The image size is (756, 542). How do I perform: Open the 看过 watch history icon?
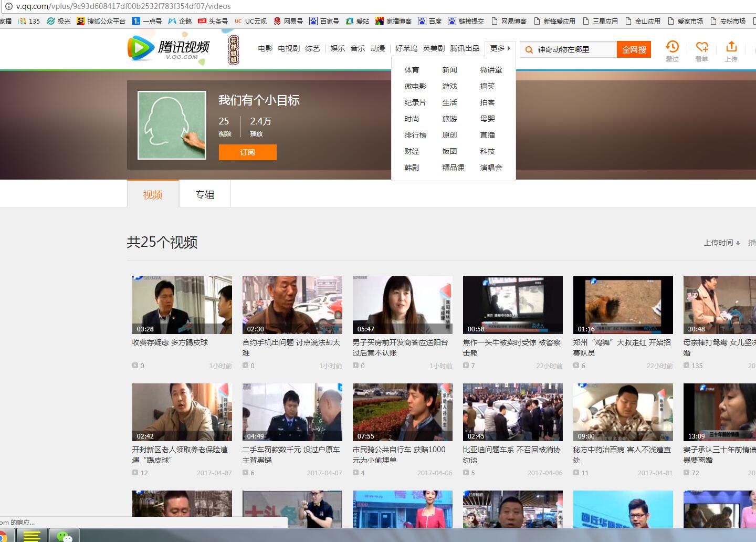[x=673, y=51]
